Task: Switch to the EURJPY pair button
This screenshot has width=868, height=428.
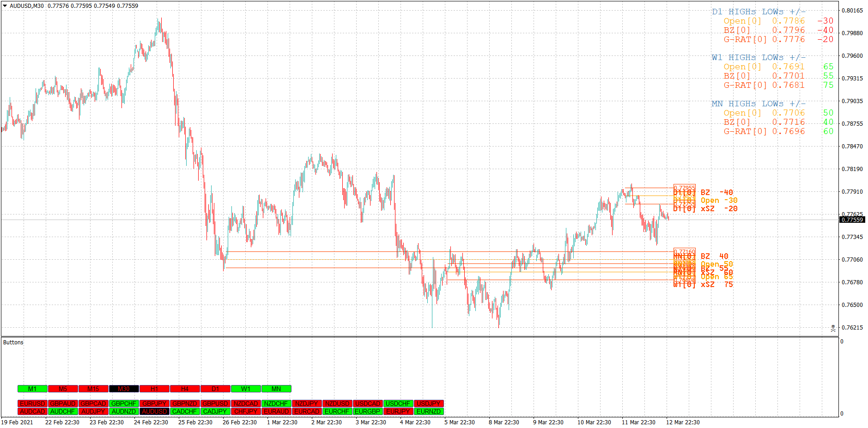Action: 398,411
